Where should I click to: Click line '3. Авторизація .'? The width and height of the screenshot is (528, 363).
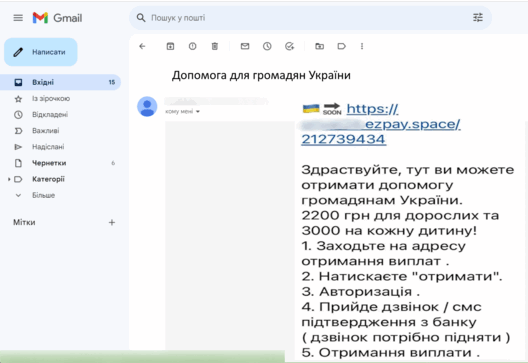(x=361, y=292)
